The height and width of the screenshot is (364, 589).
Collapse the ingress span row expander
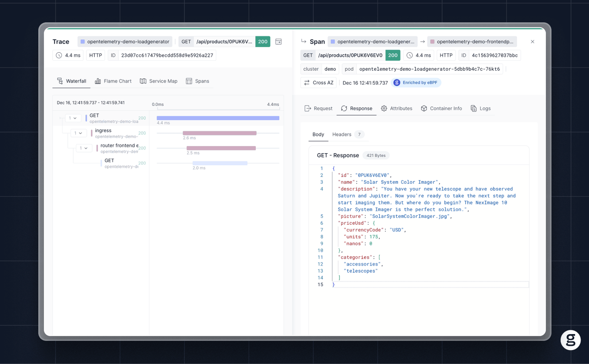tap(79, 133)
